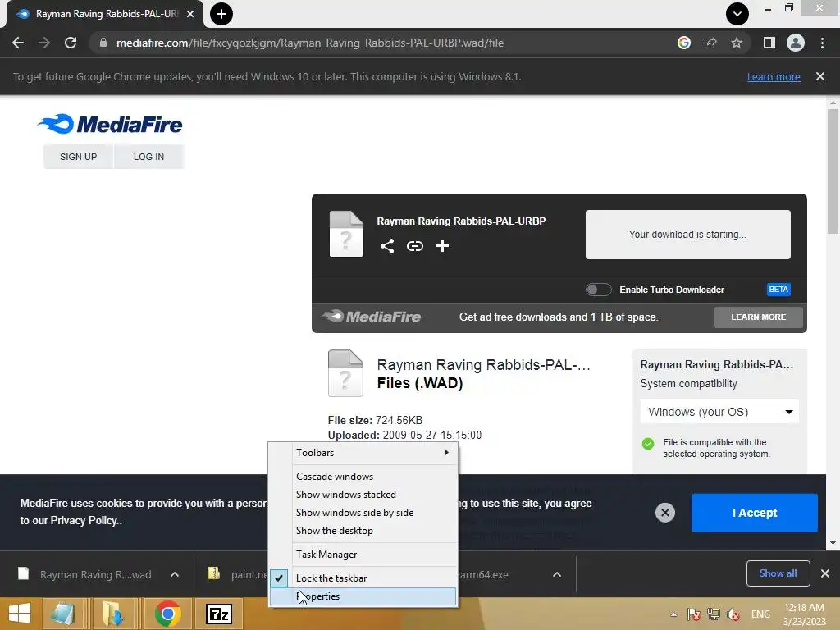Bookmark this page with the star icon

737,43
